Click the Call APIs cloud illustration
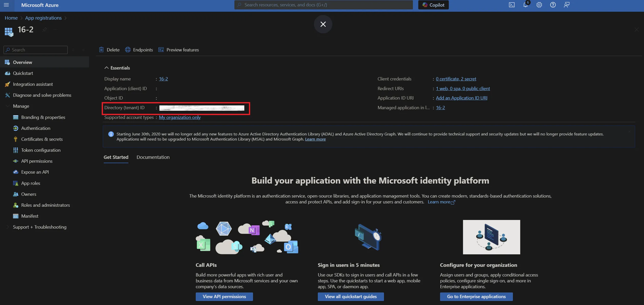644x305 pixels. [247, 237]
